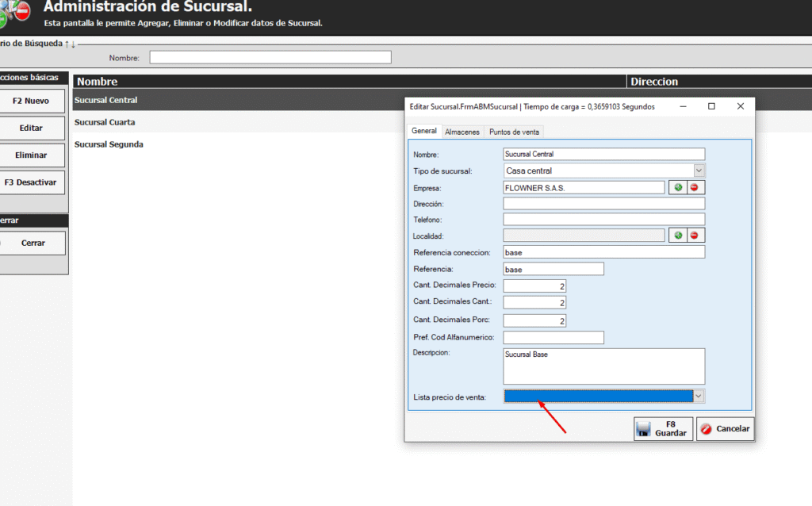
Task: Save changes with F8 Guardar button
Action: [664, 429]
